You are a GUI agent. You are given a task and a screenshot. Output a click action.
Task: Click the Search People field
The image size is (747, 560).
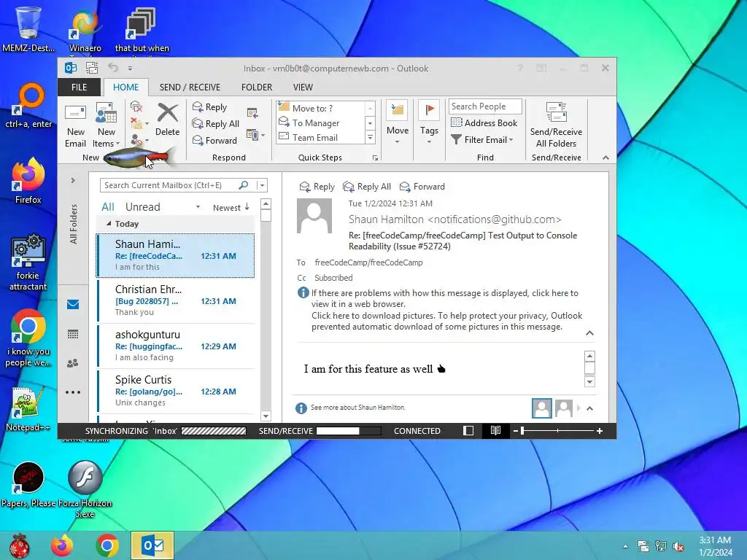485,106
